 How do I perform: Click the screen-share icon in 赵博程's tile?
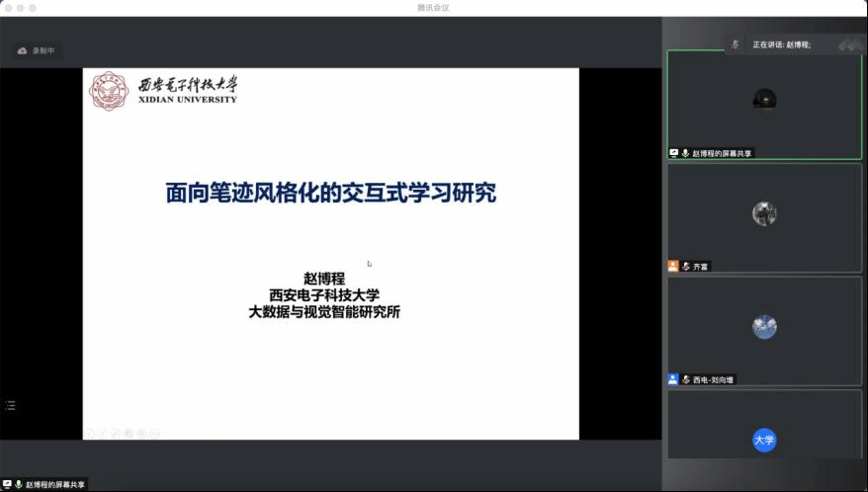pos(674,153)
